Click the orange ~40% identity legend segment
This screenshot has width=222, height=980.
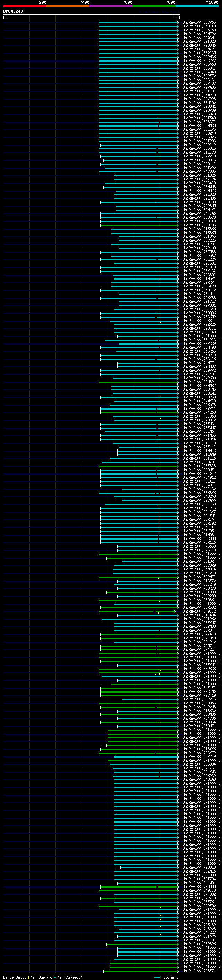pos(68,6)
